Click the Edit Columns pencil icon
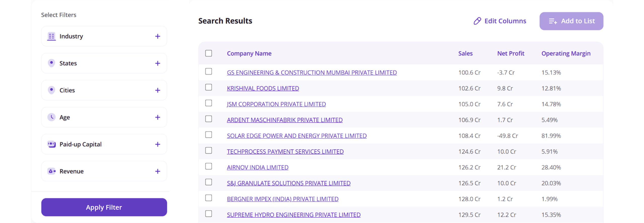The width and height of the screenshot is (644, 223). (477, 21)
